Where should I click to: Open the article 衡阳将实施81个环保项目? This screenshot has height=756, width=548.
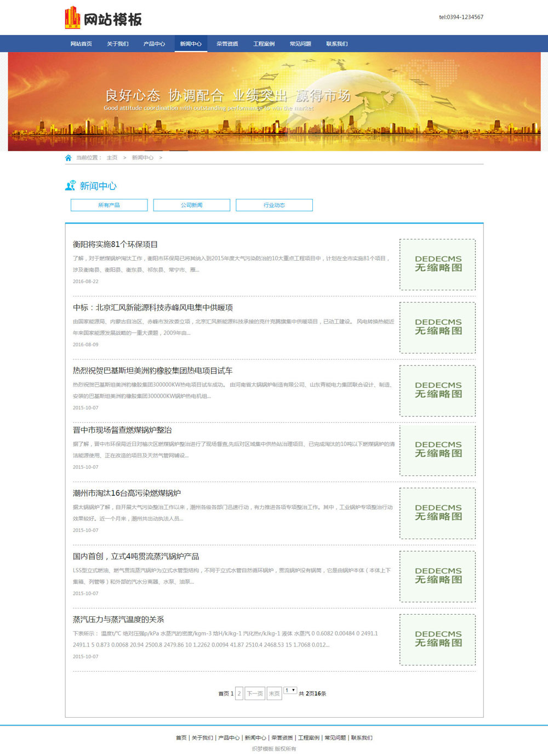pyautogui.click(x=116, y=244)
